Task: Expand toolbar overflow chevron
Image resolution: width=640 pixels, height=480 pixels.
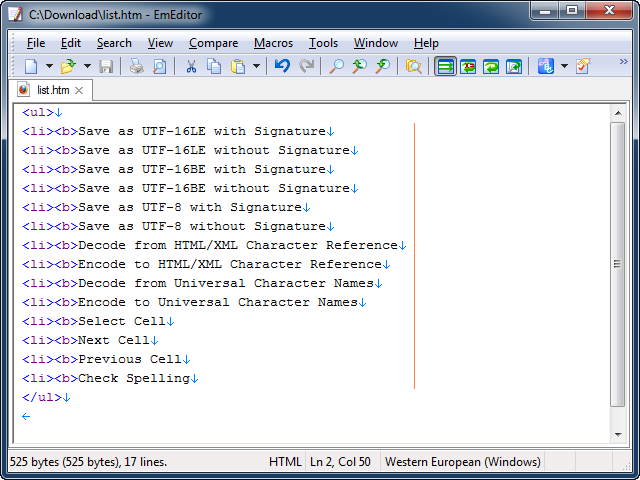Action: pyautogui.click(x=624, y=62)
